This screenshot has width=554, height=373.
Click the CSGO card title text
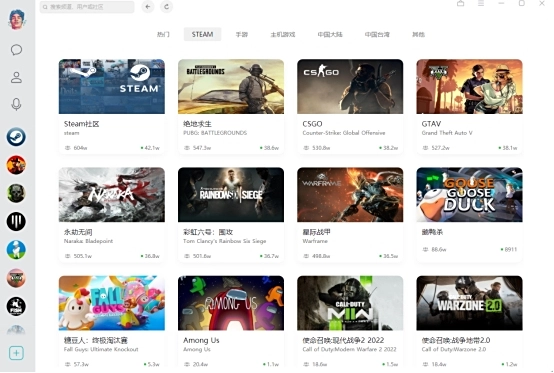tap(312, 124)
